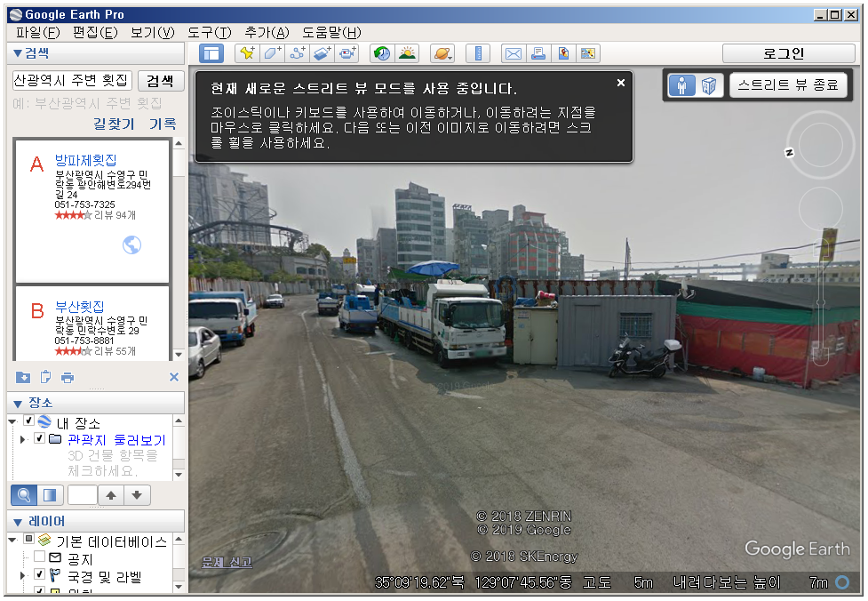The height and width of the screenshot is (601, 868).
Task: Click search results scrollbar down arrow
Action: point(179,355)
